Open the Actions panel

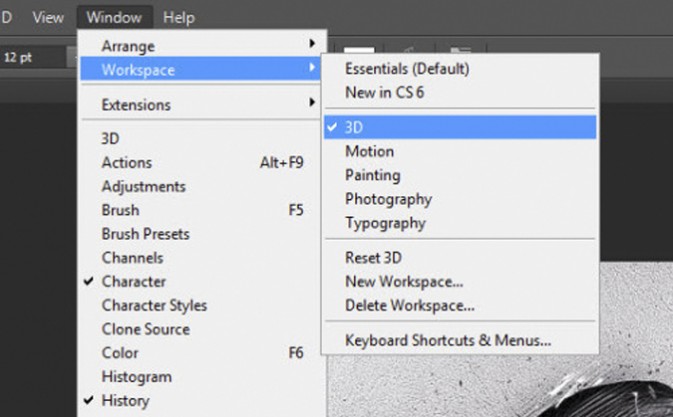point(126,162)
